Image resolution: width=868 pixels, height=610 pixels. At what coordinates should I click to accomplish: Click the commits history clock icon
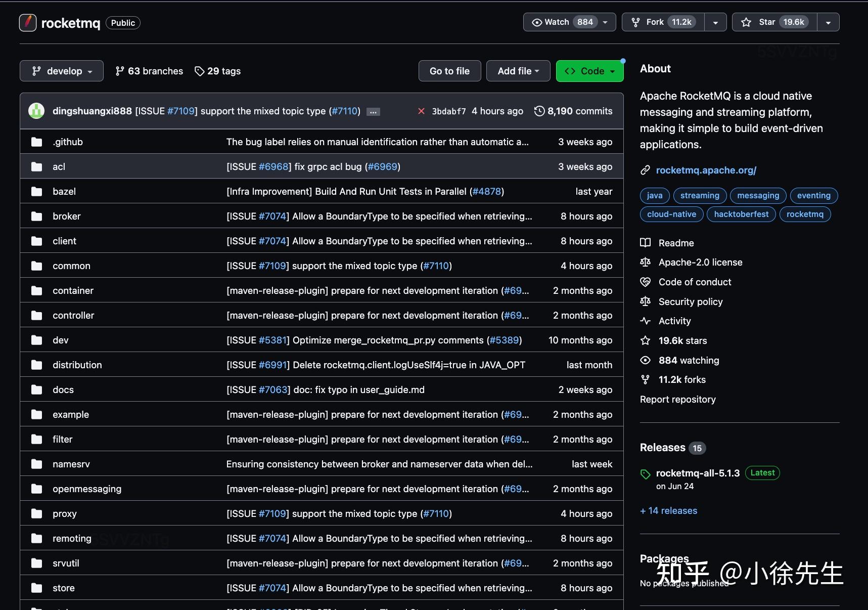[539, 111]
